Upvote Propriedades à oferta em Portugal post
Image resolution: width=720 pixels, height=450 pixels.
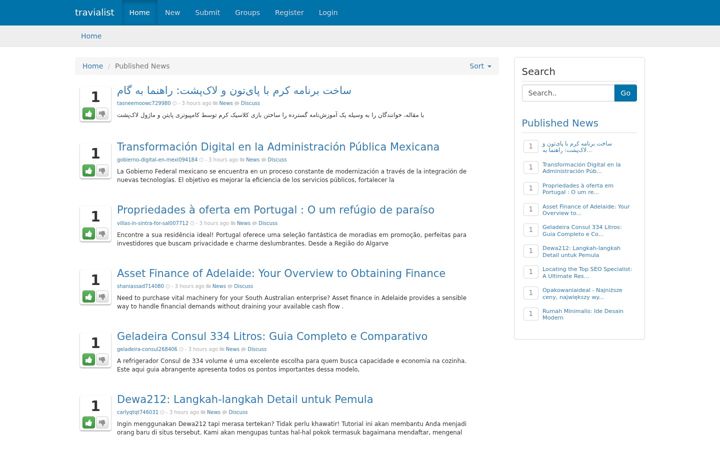(89, 234)
